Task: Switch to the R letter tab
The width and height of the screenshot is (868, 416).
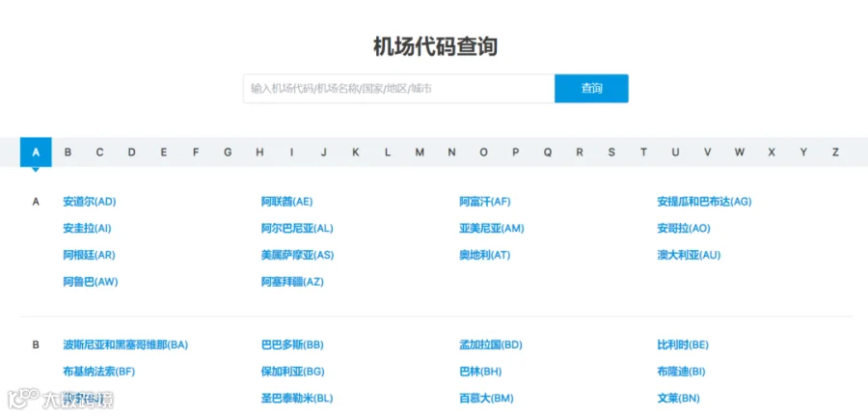Action: coord(580,153)
